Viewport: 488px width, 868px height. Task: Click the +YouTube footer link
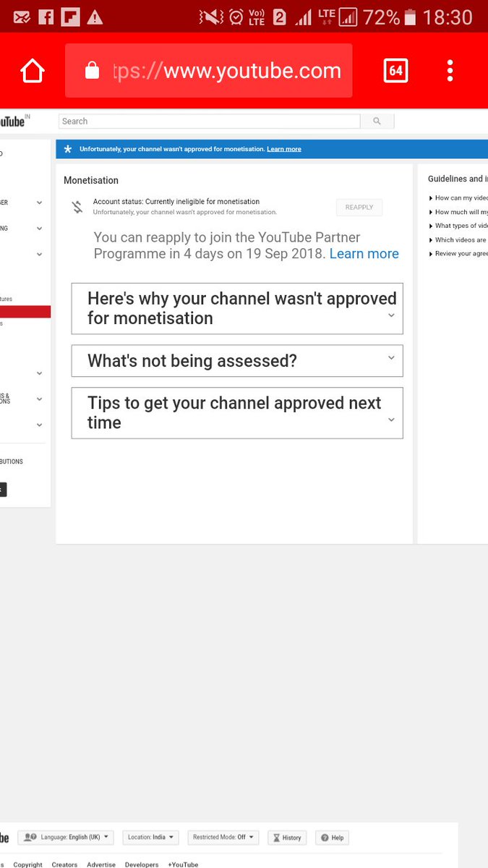pos(183,864)
